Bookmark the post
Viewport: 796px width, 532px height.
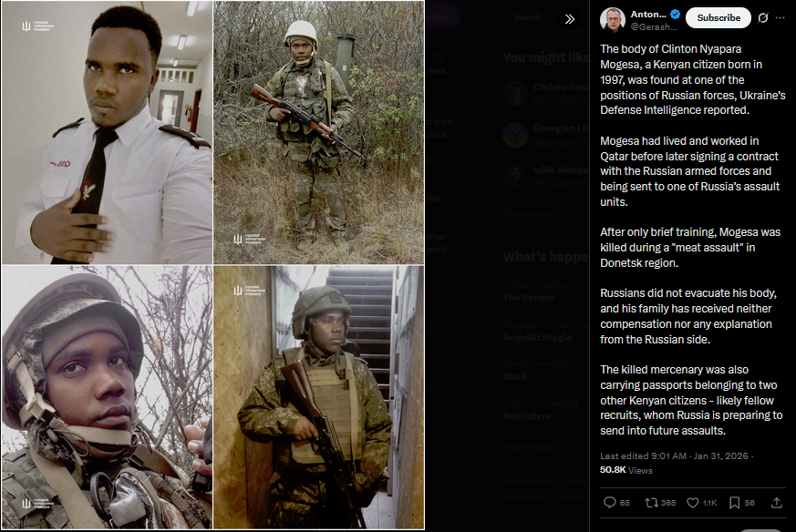tap(734, 503)
